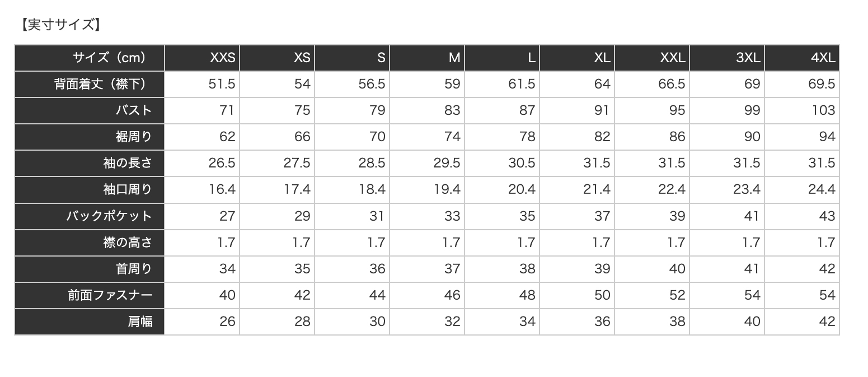Screen dimensions: 868x377
Task: Click the 裾周り value 78 for L
Action: click(x=527, y=137)
